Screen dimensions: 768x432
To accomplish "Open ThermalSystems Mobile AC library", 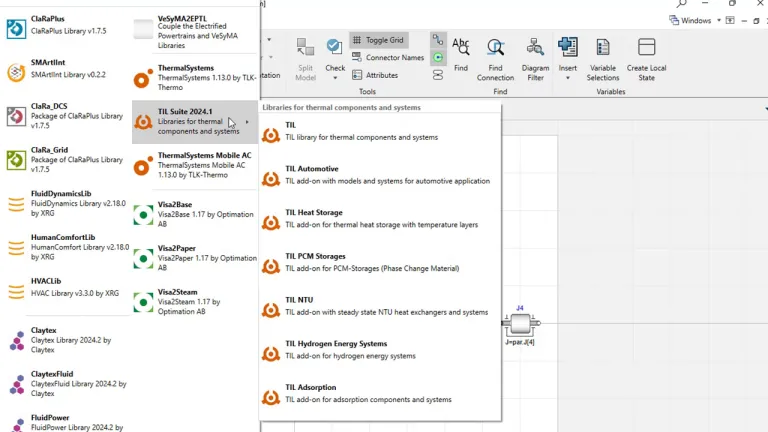I will pos(195,165).
